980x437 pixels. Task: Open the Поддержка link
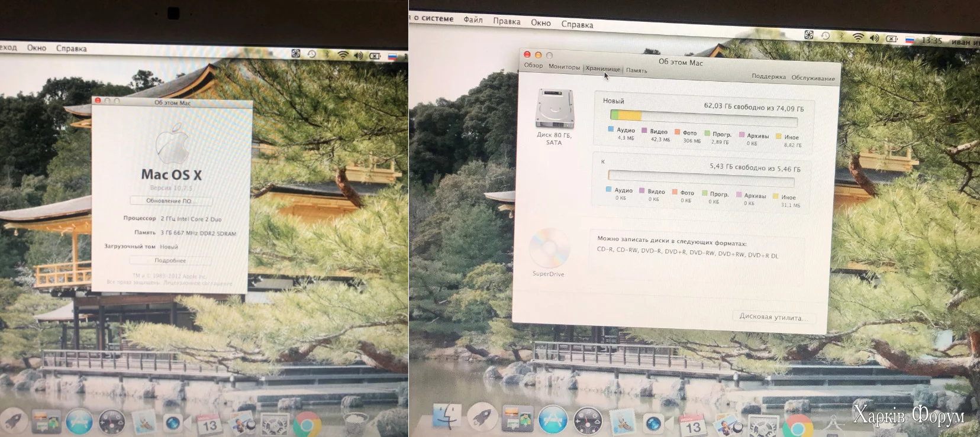[x=769, y=76]
